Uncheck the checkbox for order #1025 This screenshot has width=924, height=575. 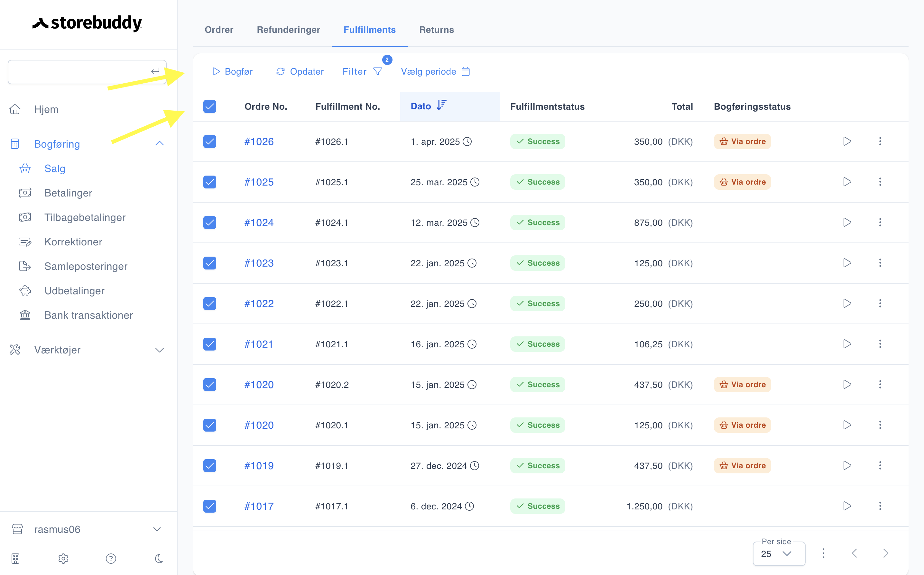coord(209,182)
